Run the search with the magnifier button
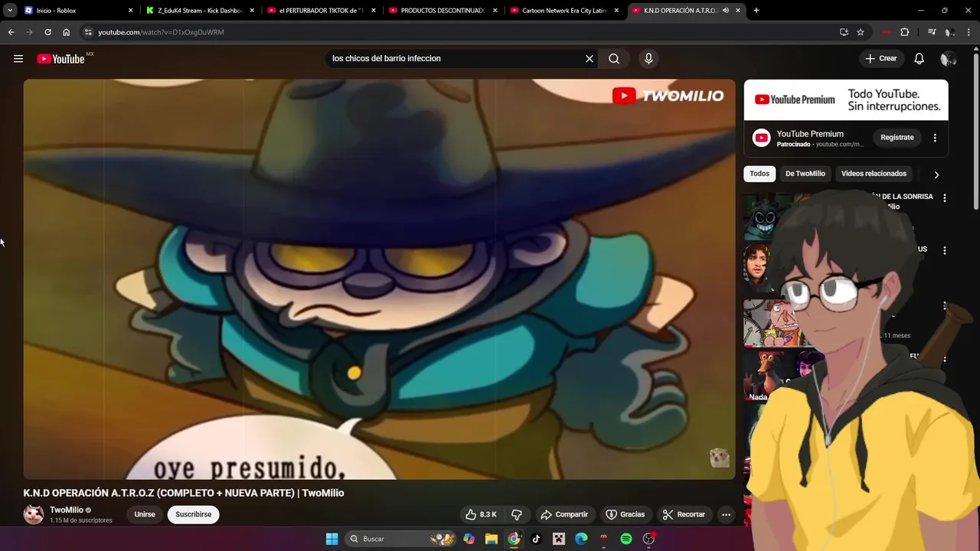The width and height of the screenshot is (980, 551). [x=614, y=58]
